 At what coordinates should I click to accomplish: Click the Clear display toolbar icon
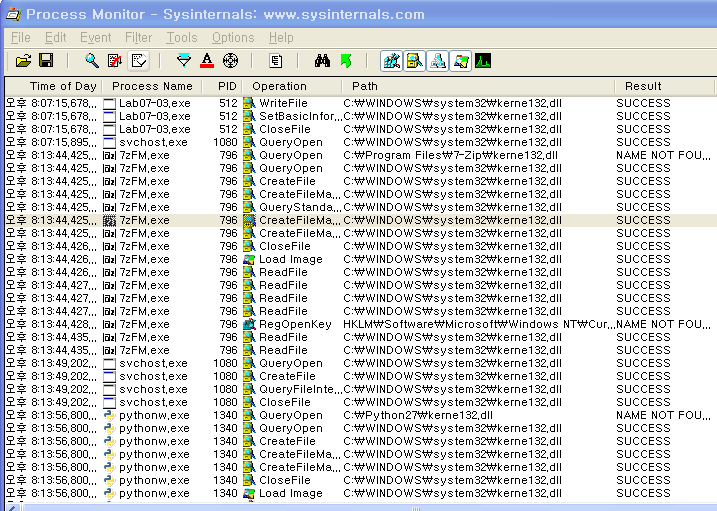coord(139,60)
